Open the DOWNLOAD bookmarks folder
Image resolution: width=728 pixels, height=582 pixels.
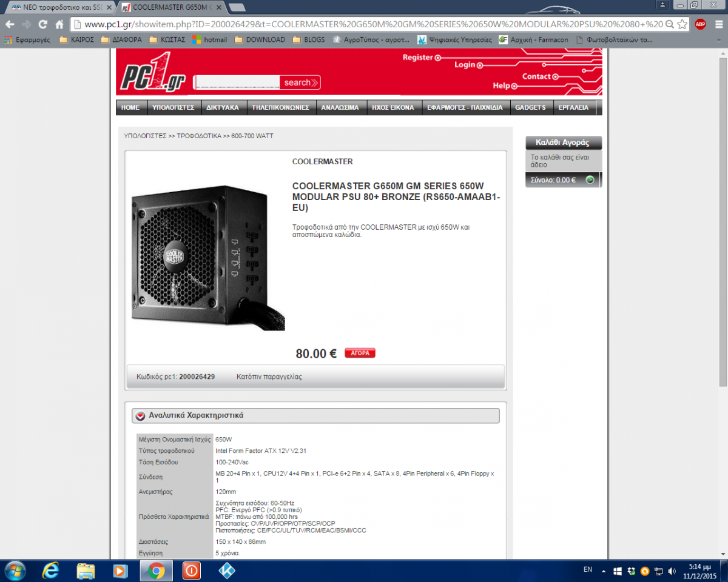point(260,39)
